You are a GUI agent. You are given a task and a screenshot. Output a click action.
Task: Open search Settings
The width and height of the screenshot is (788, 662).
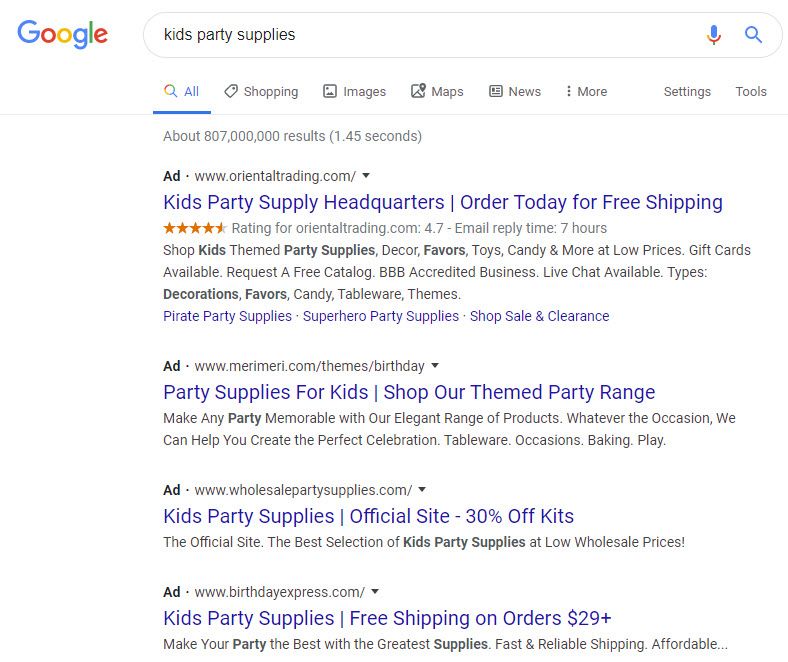pos(687,91)
